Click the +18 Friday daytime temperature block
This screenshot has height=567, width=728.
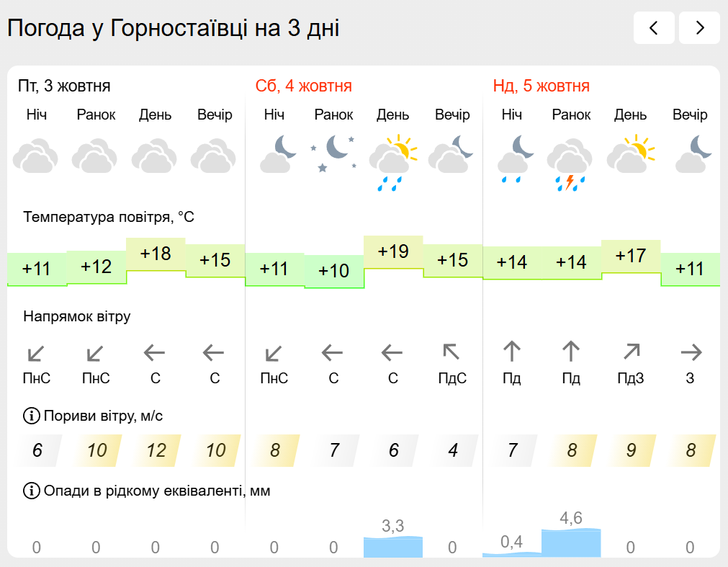click(156, 254)
